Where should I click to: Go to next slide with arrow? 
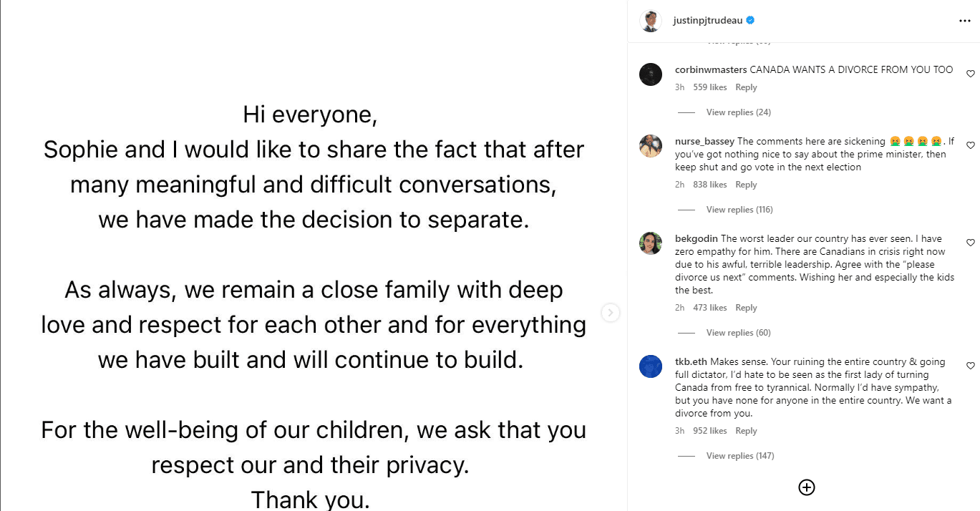pyautogui.click(x=610, y=313)
